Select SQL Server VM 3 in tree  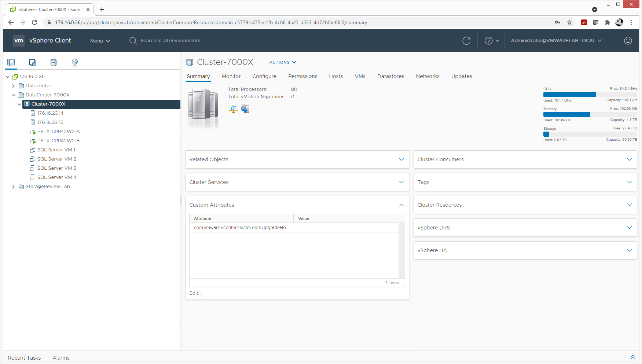[56, 168]
